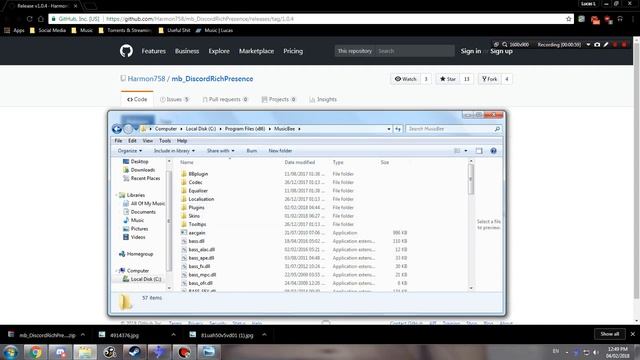Click Show all downloads in Chrome

pos(609,334)
